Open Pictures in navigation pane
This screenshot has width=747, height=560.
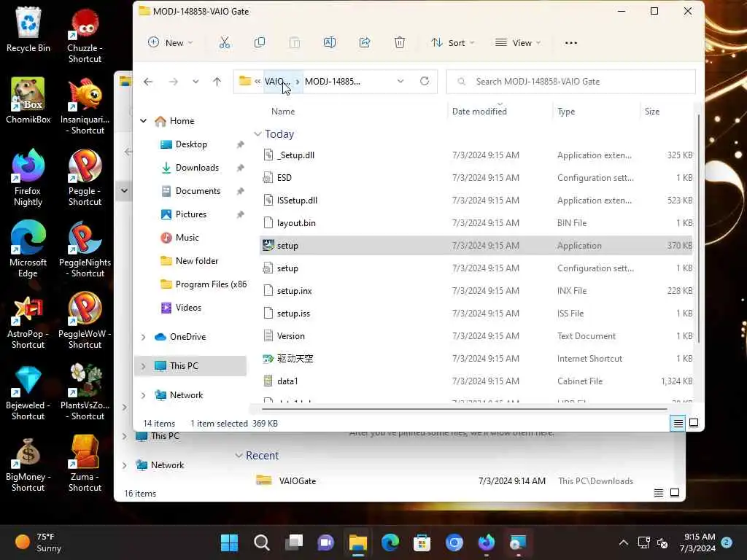point(190,214)
